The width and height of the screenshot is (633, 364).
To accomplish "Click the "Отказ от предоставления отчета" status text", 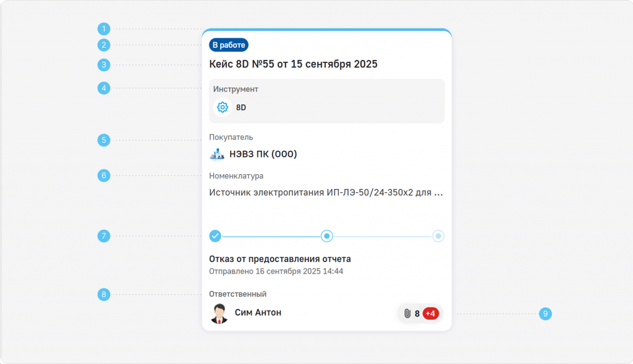I will click(280, 259).
